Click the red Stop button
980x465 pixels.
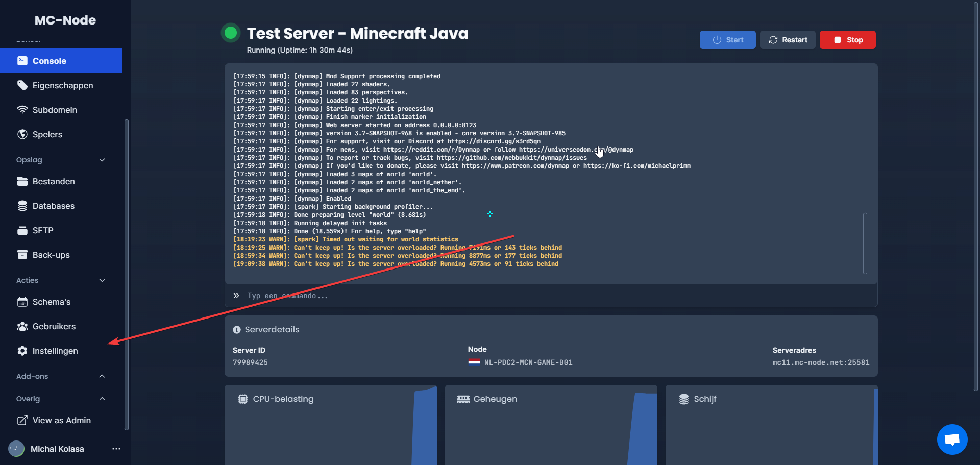[x=847, y=40]
